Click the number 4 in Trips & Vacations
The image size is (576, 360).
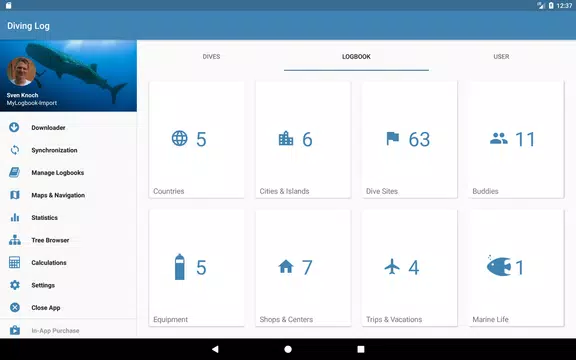414,267
